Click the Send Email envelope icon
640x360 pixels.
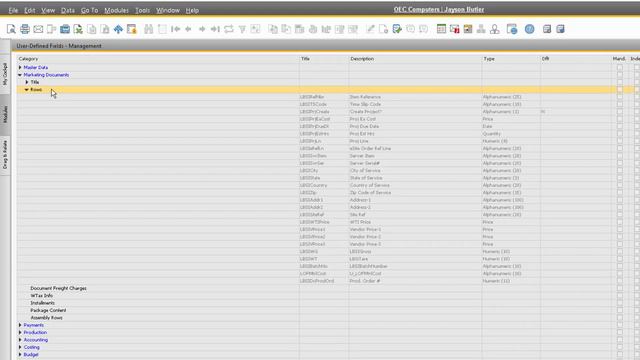click(x=38, y=29)
